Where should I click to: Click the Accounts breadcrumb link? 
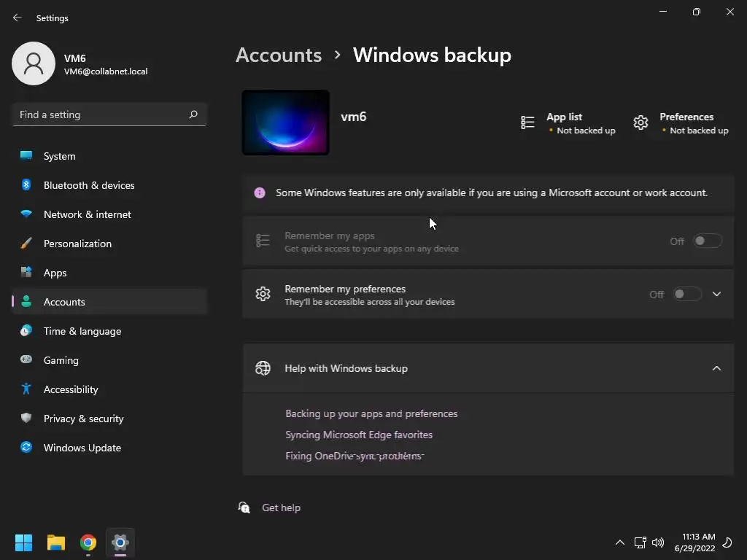pos(279,55)
